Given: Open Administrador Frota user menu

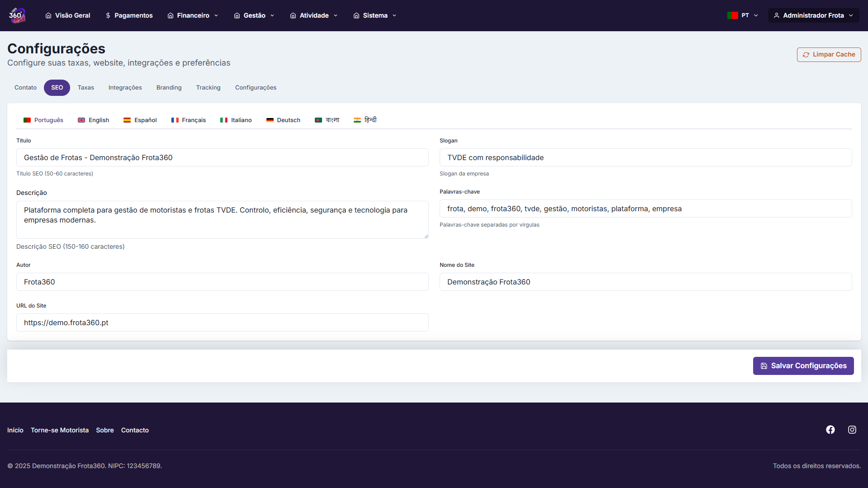Looking at the screenshot, I should [813, 15].
